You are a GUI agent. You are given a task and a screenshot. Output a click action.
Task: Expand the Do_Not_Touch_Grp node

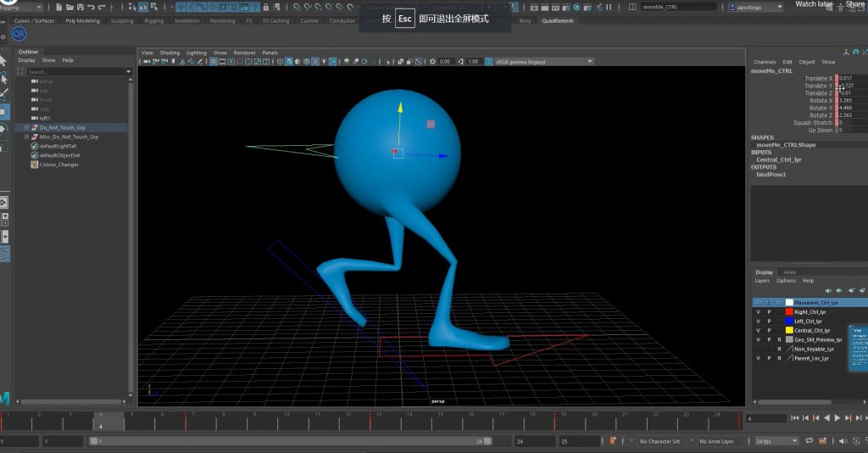point(27,128)
